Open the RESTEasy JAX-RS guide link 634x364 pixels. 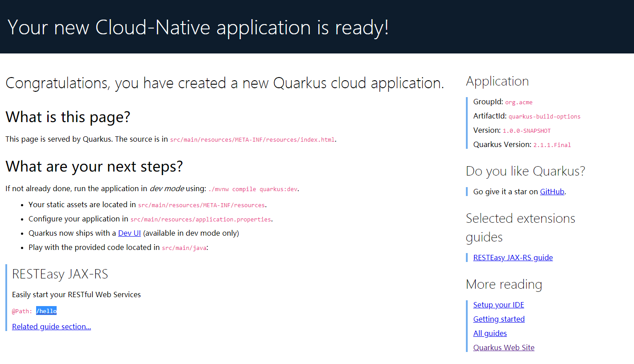point(513,258)
